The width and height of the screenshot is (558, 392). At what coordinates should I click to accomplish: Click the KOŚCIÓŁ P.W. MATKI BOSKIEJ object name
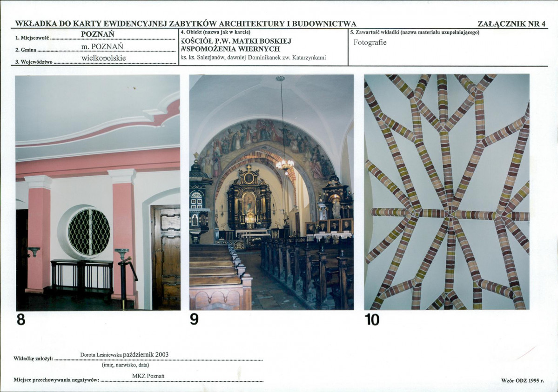click(x=236, y=41)
